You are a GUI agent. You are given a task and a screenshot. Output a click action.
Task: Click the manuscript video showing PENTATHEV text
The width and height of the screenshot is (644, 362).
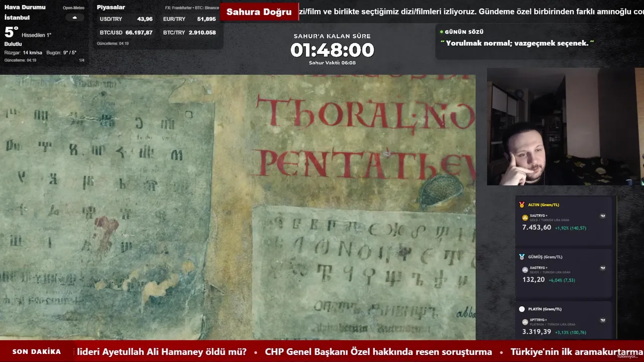237,207
